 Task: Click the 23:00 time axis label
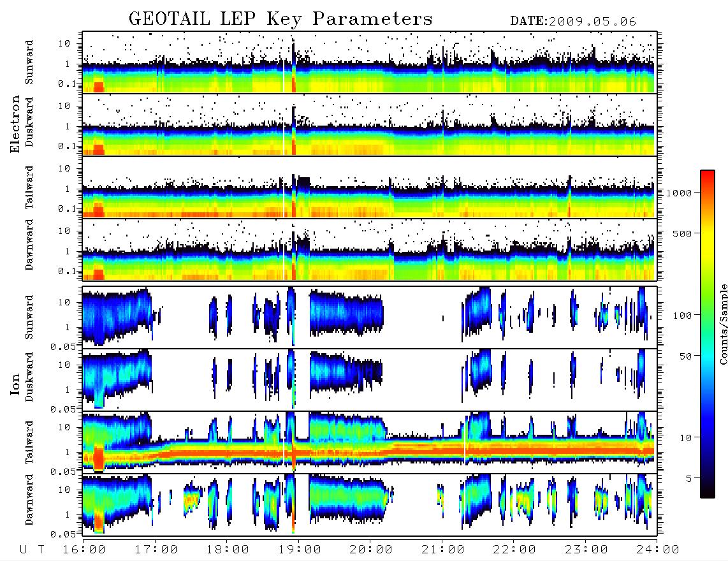[586, 550]
